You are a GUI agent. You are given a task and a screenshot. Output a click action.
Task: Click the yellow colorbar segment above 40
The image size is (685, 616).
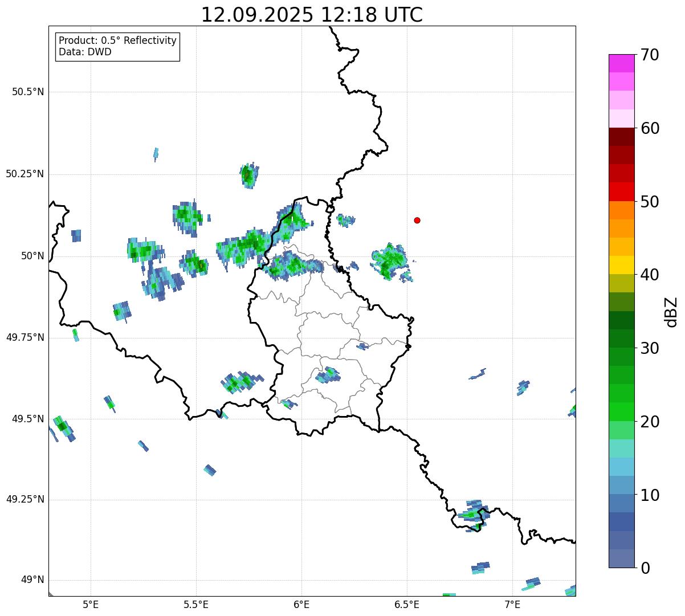622,265
